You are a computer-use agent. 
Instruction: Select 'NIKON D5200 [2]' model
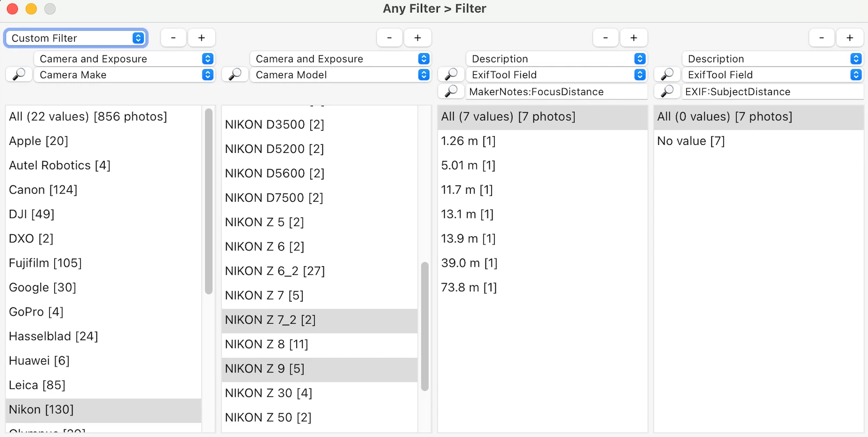pyautogui.click(x=320, y=149)
